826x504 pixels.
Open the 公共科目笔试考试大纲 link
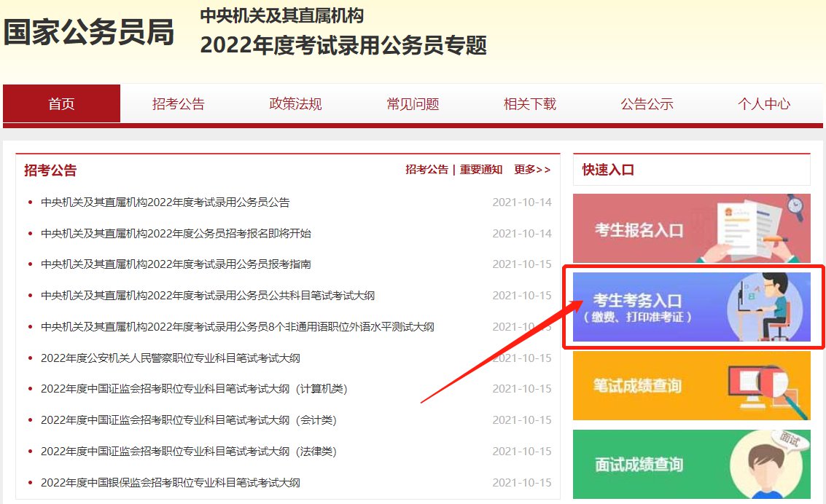pyautogui.click(x=208, y=296)
